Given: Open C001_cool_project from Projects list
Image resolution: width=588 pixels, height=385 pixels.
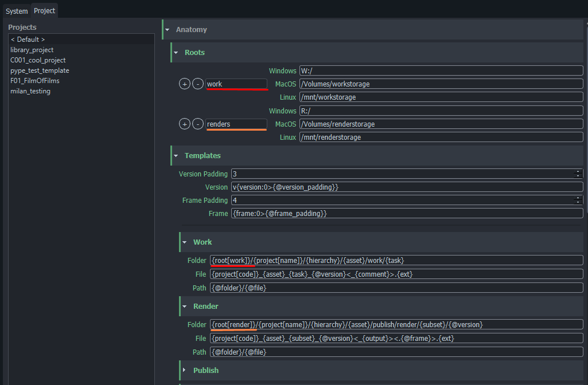Looking at the screenshot, I should pyautogui.click(x=38, y=60).
